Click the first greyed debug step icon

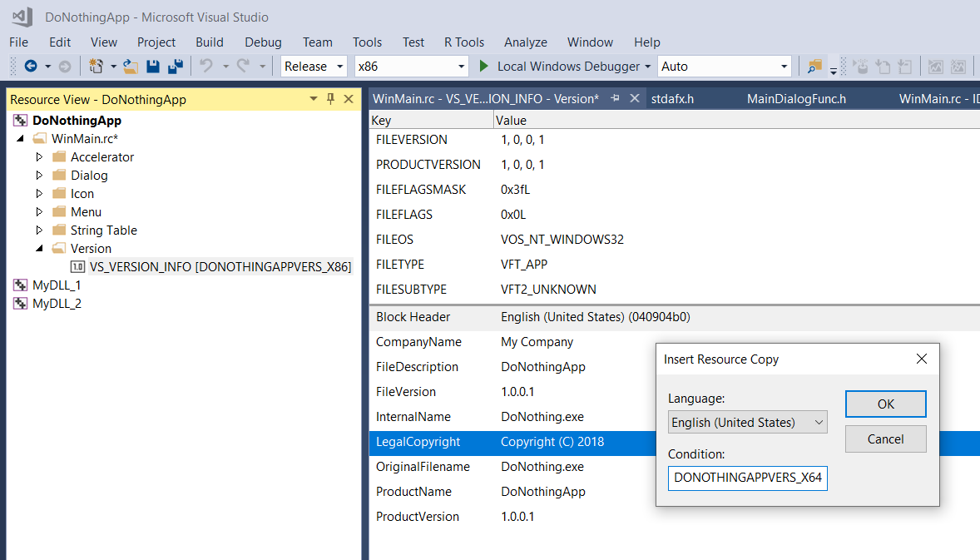(861, 67)
